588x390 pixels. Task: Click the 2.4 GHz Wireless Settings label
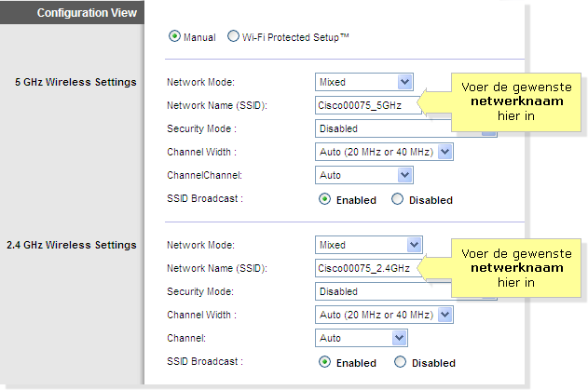pyautogui.click(x=72, y=245)
